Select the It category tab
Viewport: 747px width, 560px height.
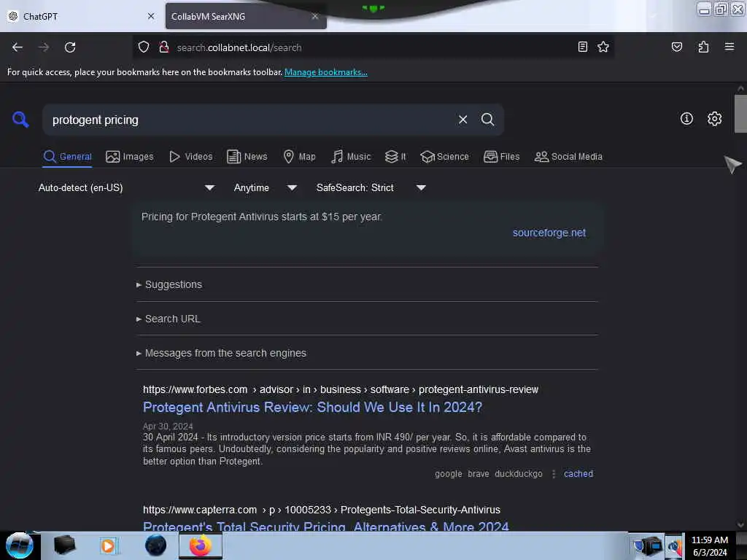coord(395,157)
